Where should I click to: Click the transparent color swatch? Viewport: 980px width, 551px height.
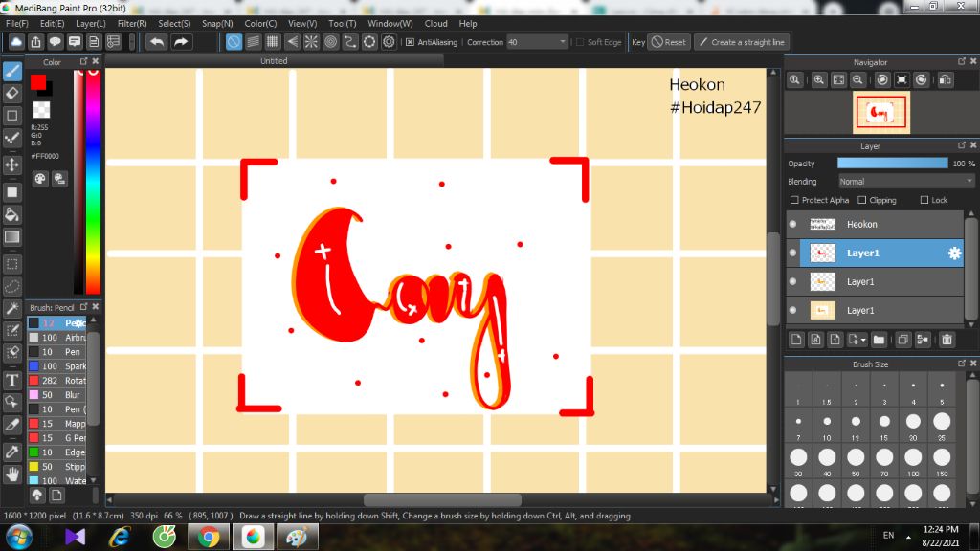pyautogui.click(x=41, y=110)
